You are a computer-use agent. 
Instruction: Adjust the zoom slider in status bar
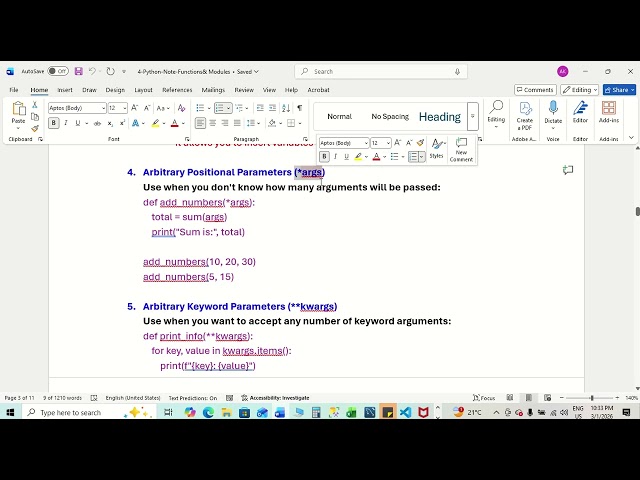[x=591, y=398]
